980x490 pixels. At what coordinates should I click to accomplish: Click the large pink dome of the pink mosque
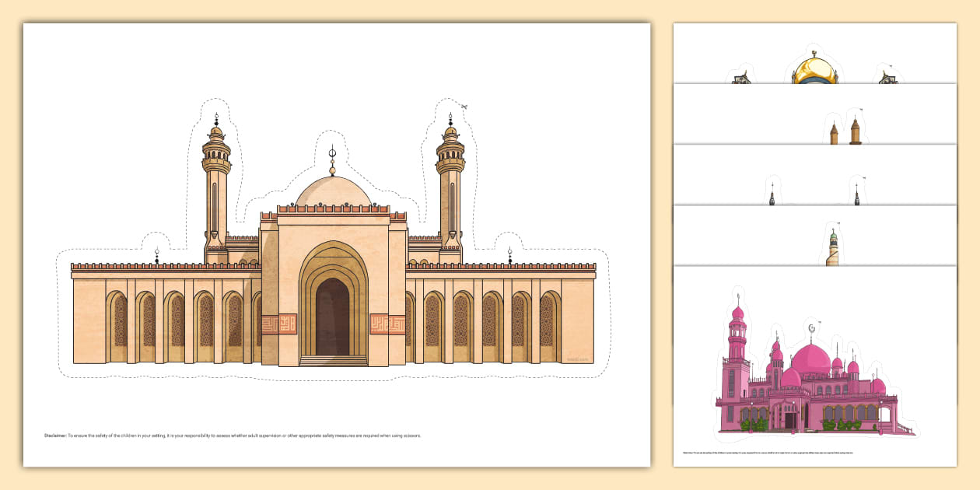point(810,359)
